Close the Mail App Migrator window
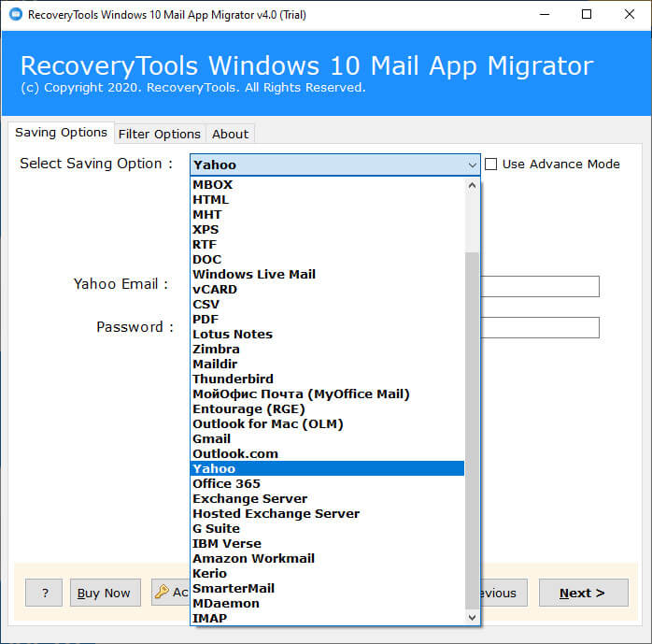 click(630, 15)
